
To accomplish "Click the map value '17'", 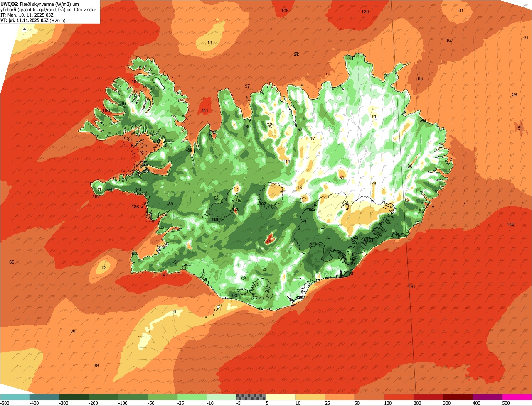I will coord(313,138).
